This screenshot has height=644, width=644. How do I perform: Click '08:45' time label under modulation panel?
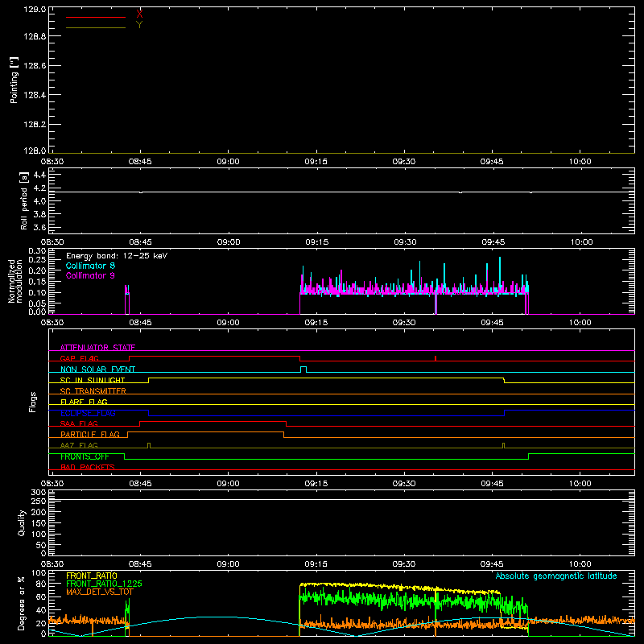(140, 323)
